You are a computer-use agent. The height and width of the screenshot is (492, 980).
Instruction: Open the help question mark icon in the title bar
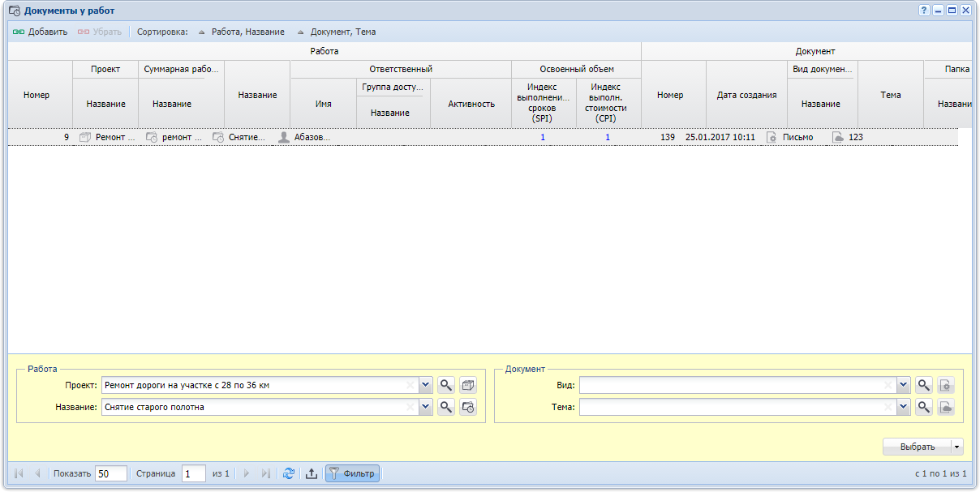click(924, 11)
